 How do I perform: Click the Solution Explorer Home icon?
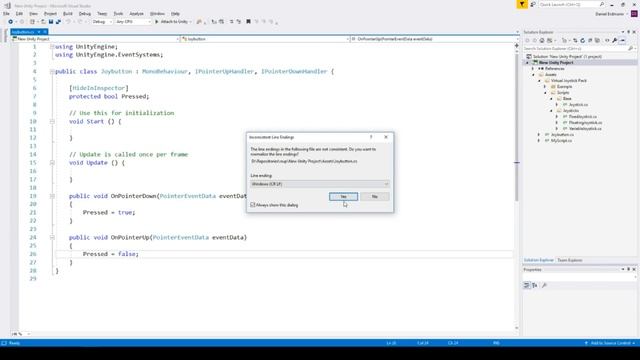tap(542, 40)
